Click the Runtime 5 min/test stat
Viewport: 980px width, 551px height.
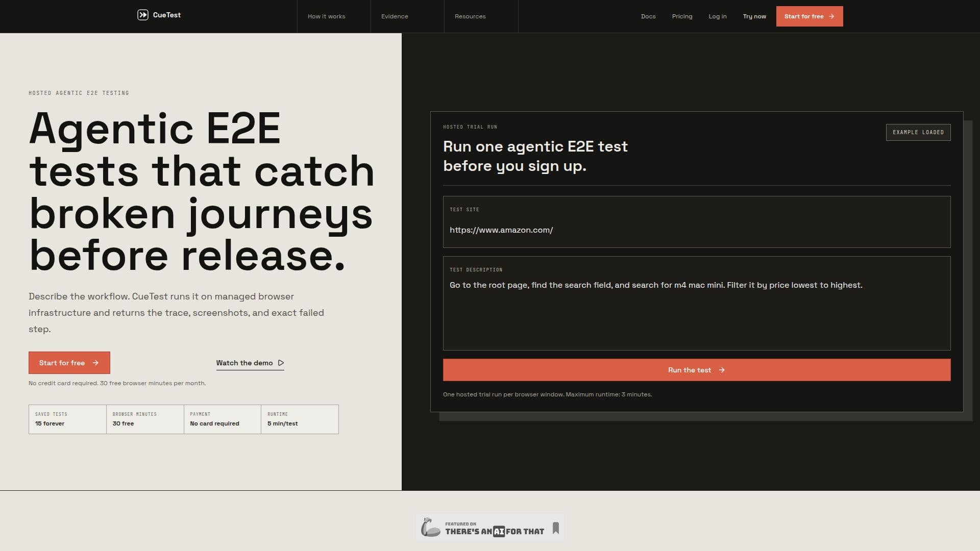click(300, 419)
